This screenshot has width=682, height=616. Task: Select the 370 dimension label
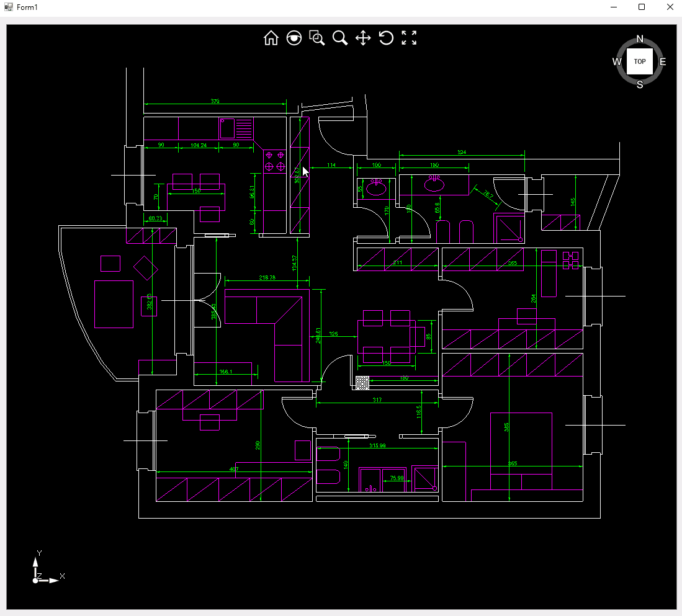pos(215,101)
